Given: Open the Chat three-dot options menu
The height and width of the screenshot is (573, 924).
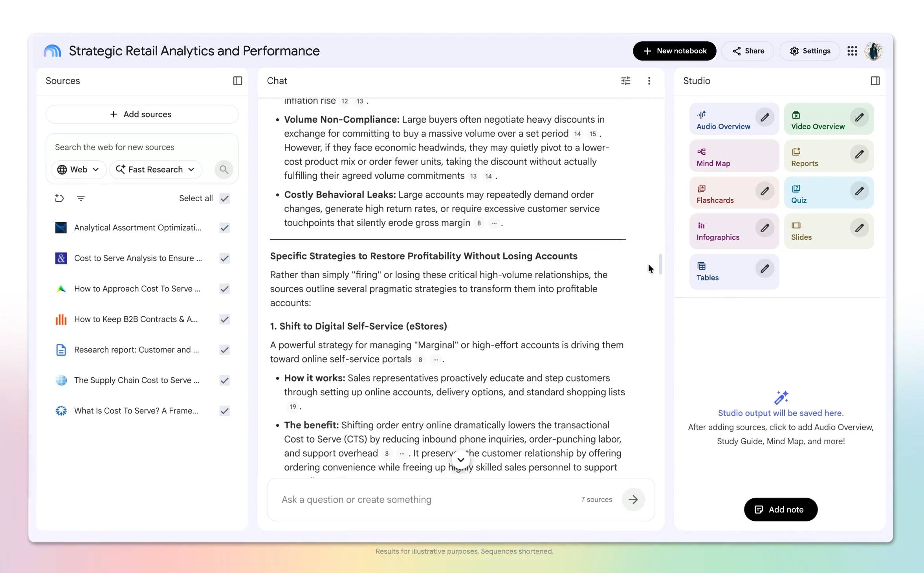Looking at the screenshot, I should [x=649, y=81].
